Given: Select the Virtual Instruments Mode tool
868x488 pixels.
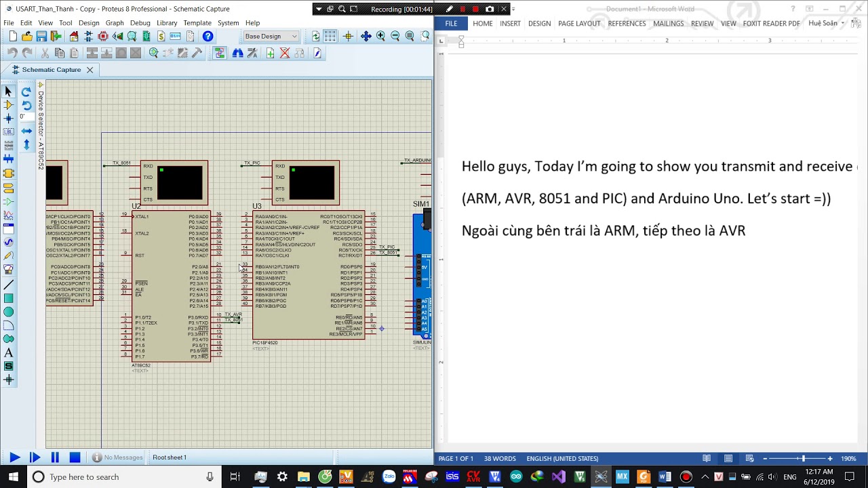Looking at the screenshot, I should pyautogui.click(x=8, y=269).
